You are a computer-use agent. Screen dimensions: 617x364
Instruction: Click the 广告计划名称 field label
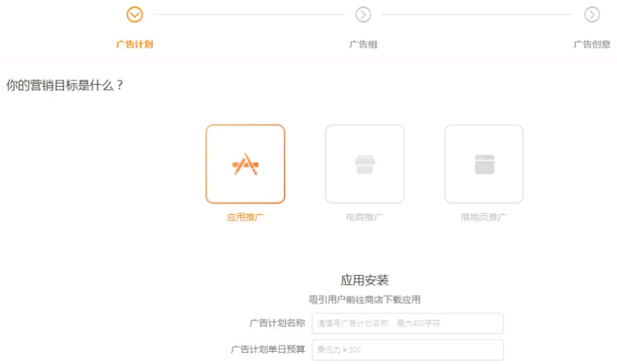click(277, 323)
